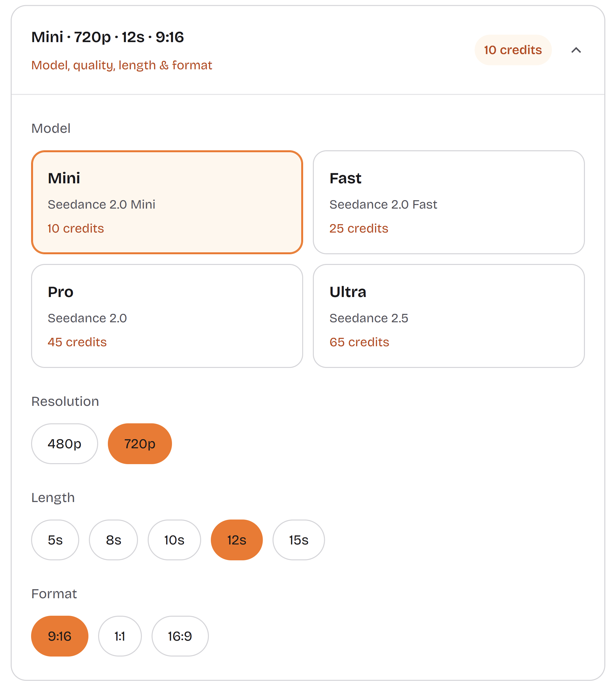This screenshot has height=686, width=616.
Task: Click '45 credits' price text
Action: [77, 342]
